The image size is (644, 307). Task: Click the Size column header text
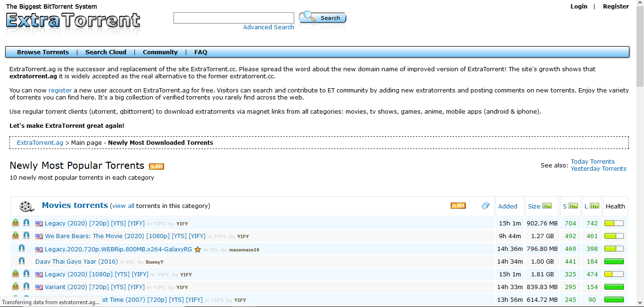[534, 206]
